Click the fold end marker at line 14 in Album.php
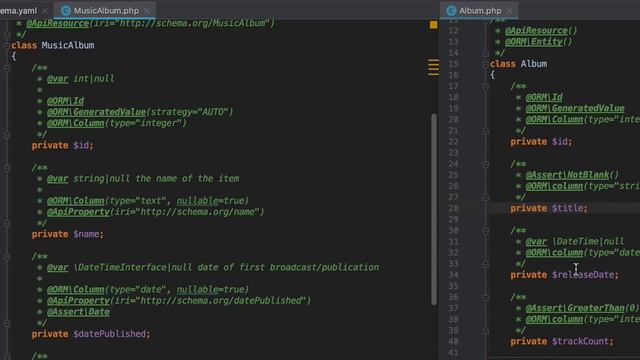This screenshot has height=360, width=640. click(486, 53)
